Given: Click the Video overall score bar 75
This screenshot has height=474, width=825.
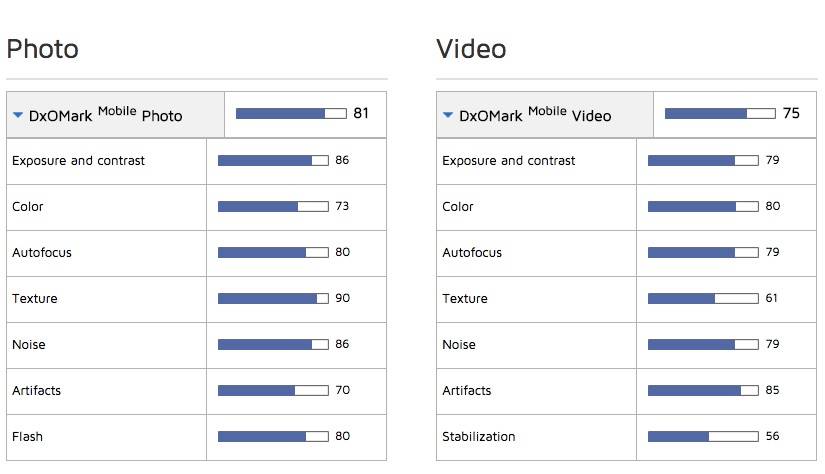Looking at the screenshot, I should (x=720, y=114).
